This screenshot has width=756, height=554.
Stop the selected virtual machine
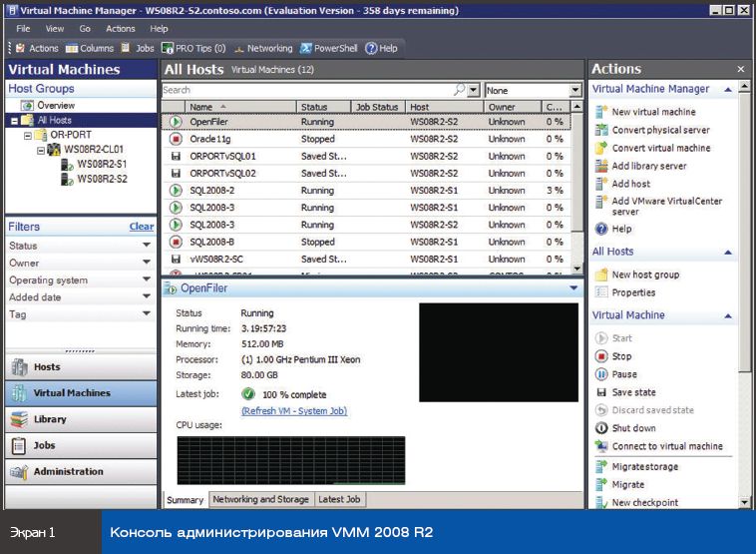(x=620, y=356)
